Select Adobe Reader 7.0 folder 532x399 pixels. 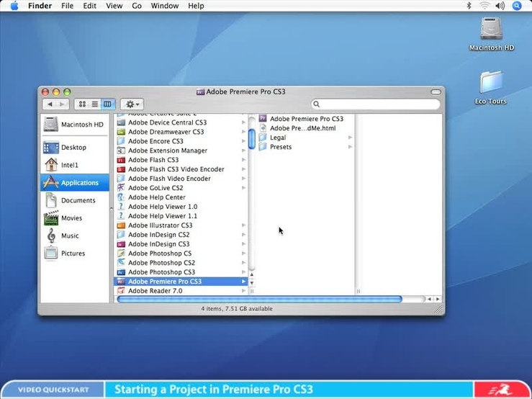[181, 291]
